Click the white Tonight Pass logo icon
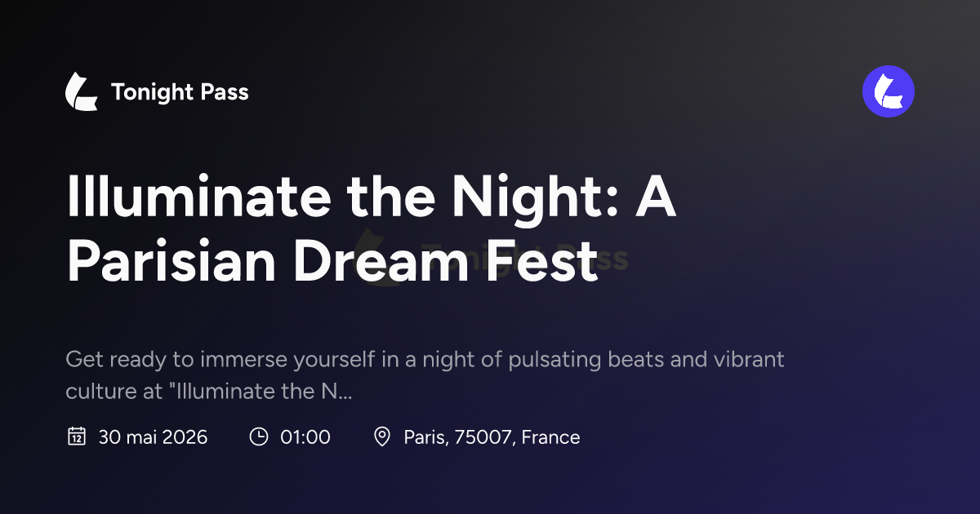Screen dimensions: 980x514 click(x=82, y=91)
